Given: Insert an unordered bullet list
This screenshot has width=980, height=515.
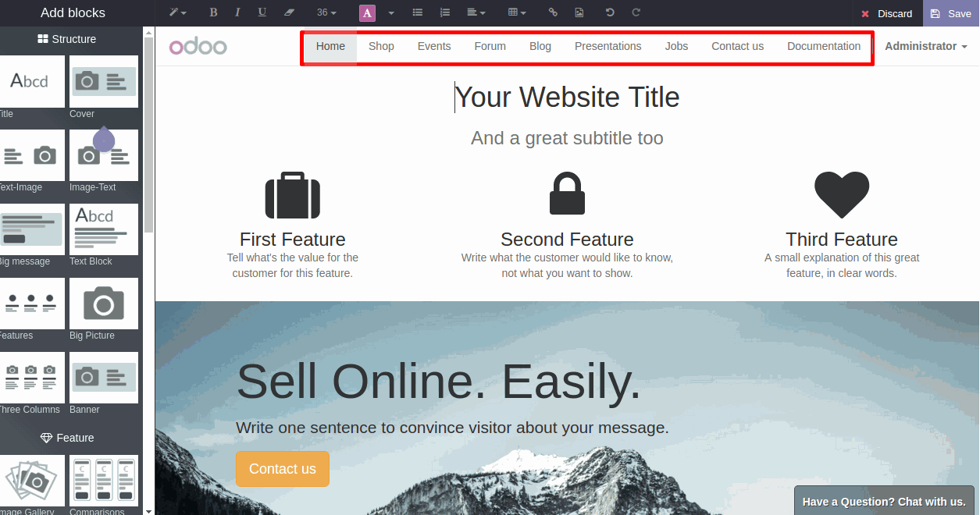Looking at the screenshot, I should point(418,12).
